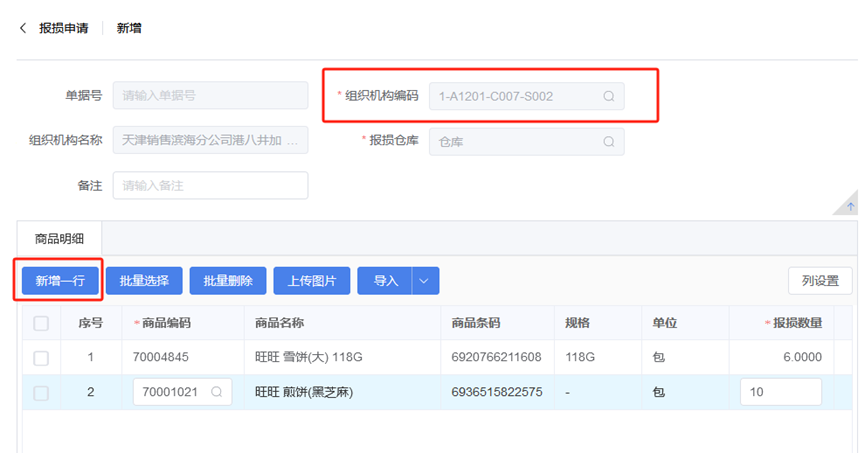Click the 备注 input field
865x453 pixels.
(x=210, y=186)
